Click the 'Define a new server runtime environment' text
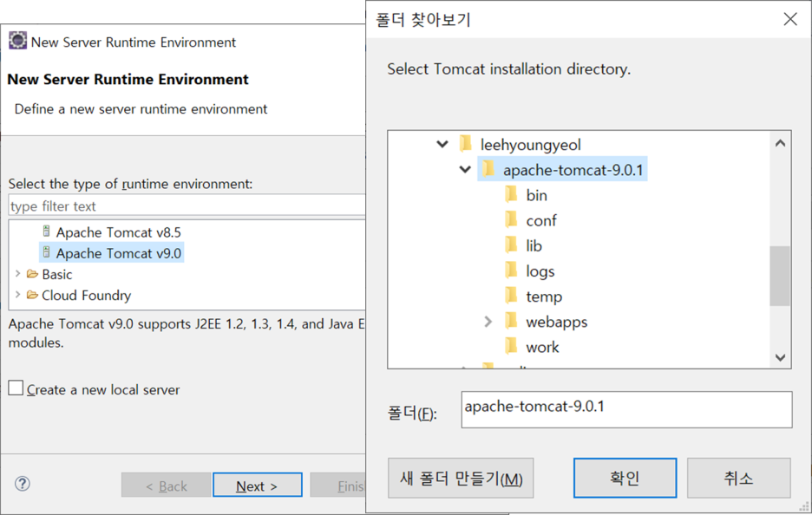 [141, 108]
